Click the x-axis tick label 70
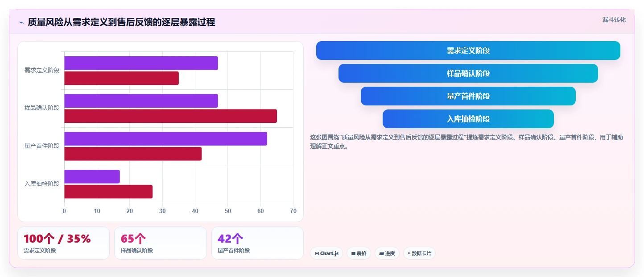644x277 pixels. click(x=293, y=211)
